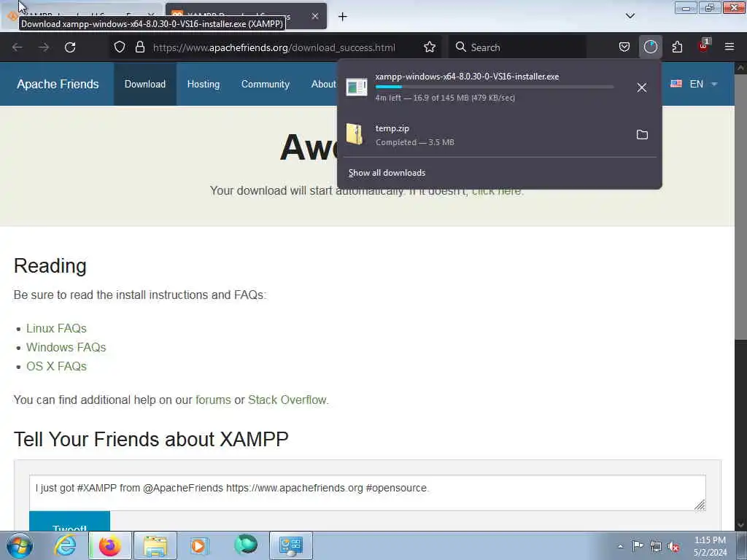747x560 pixels.
Task: Open Windows Explorer from the taskbar
Action: click(x=155, y=545)
